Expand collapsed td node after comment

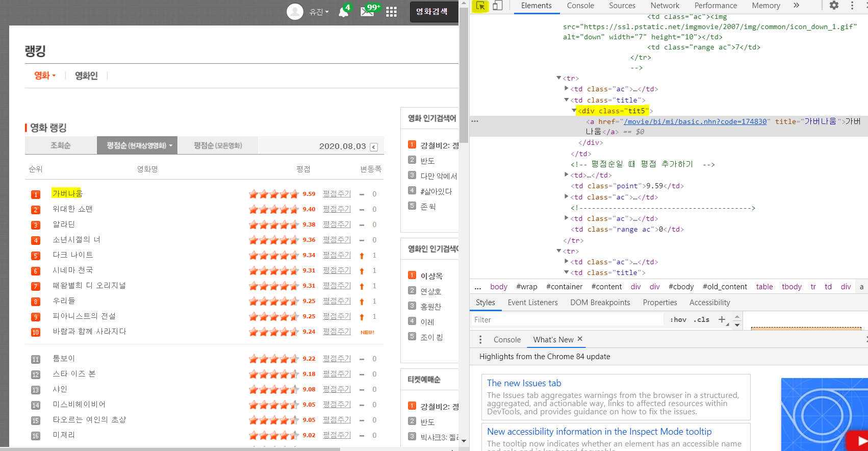tap(567, 175)
